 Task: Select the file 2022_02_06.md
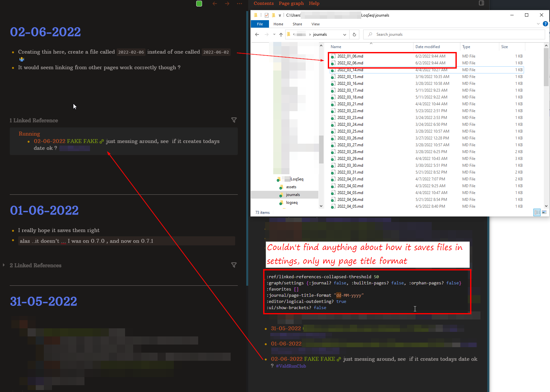point(351,63)
